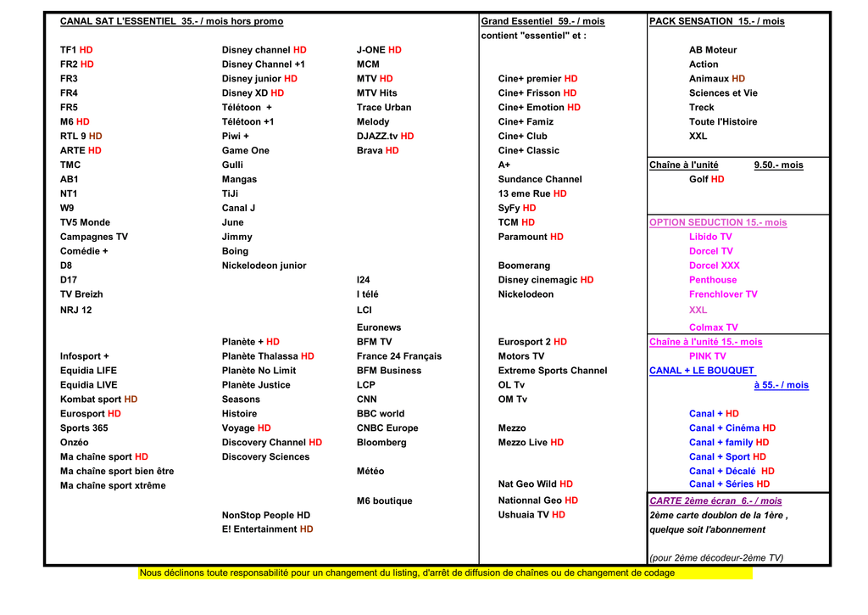The width and height of the screenshot is (868, 615).
Task: Click the CANAL SAT L'ESSENTIEL heading
Action: click(x=171, y=21)
